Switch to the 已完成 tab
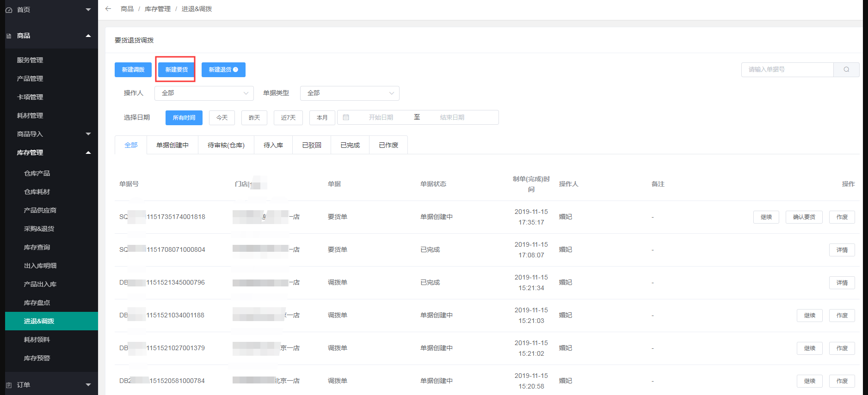Screen dimensions: 868x395 click(350, 145)
